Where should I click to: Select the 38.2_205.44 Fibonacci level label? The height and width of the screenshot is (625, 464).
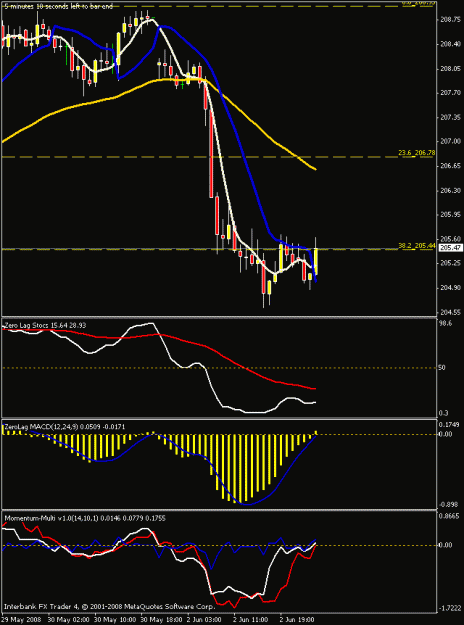pos(416,246)
